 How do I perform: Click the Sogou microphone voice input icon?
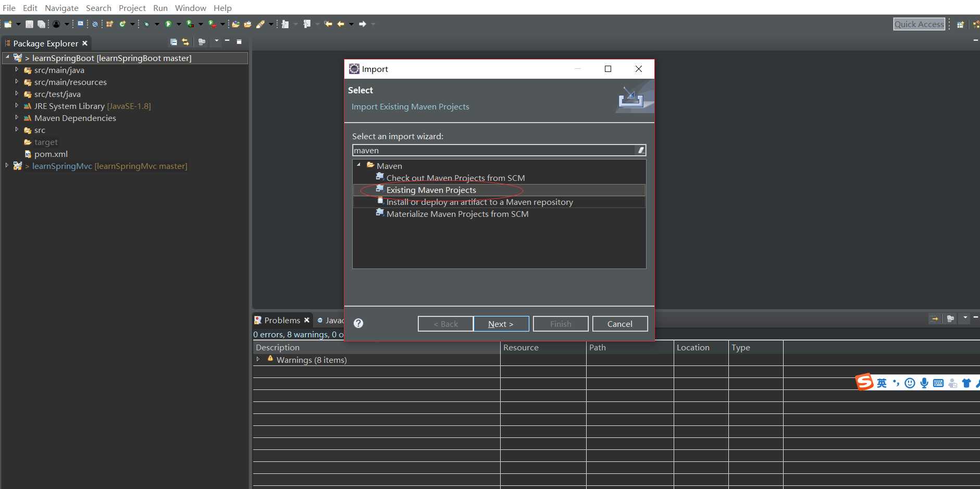click(924, 383)
